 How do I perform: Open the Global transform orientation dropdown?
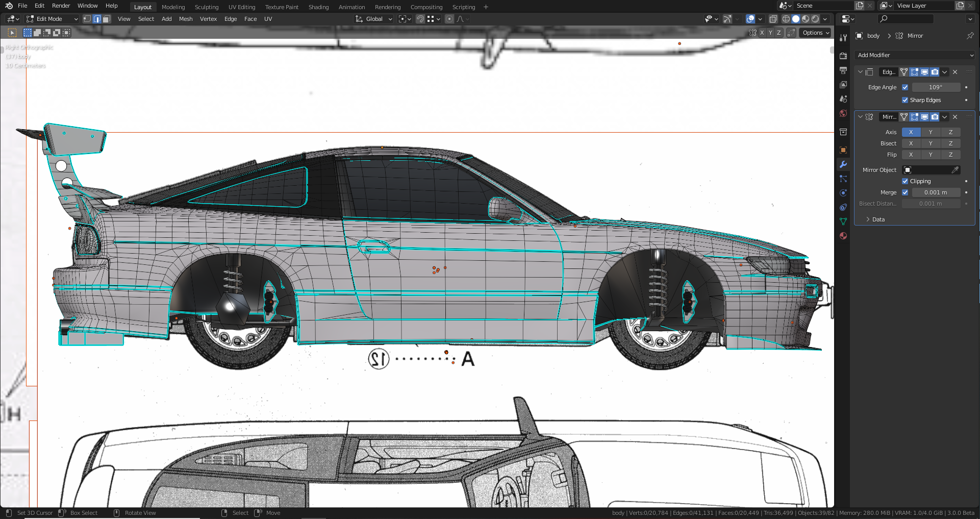(374, 19)
